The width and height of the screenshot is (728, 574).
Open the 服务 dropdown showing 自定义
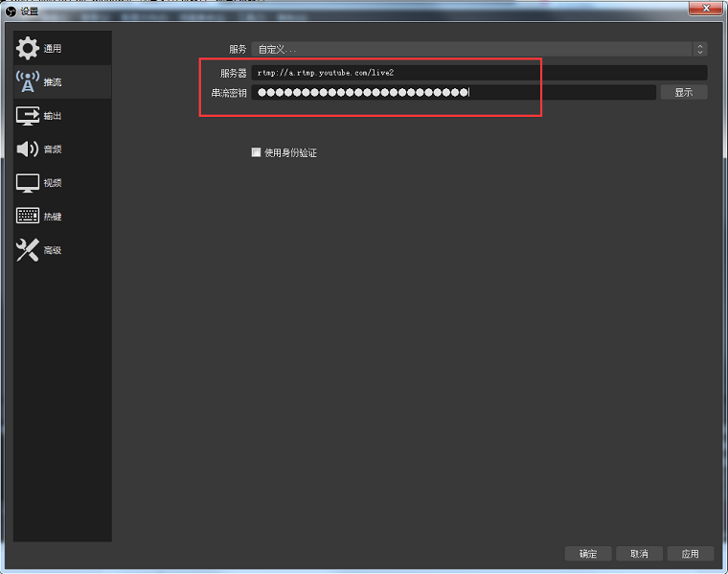(479, 49)
